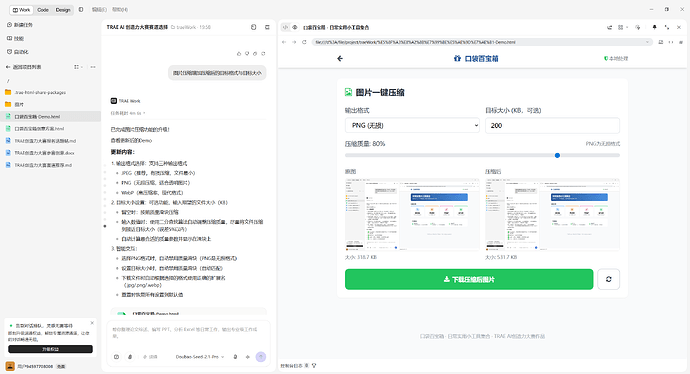Click the black upgrade button in the notice card

[50, 349]
